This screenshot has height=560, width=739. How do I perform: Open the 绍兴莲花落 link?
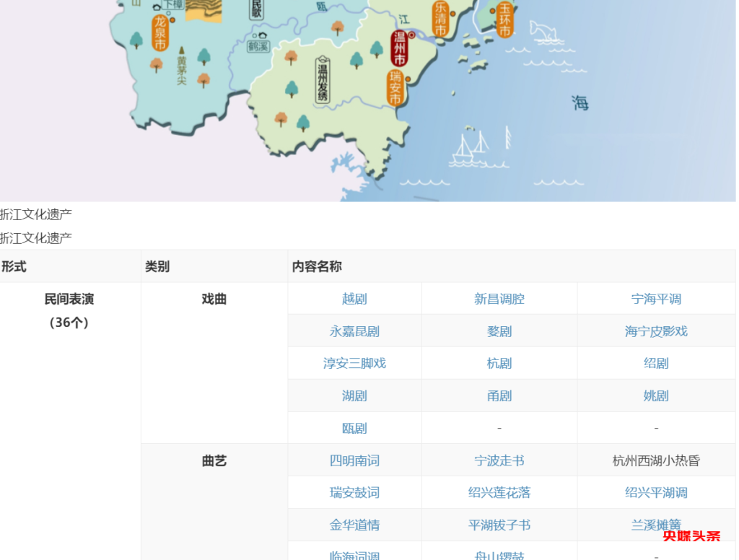[x=499, y=492]
